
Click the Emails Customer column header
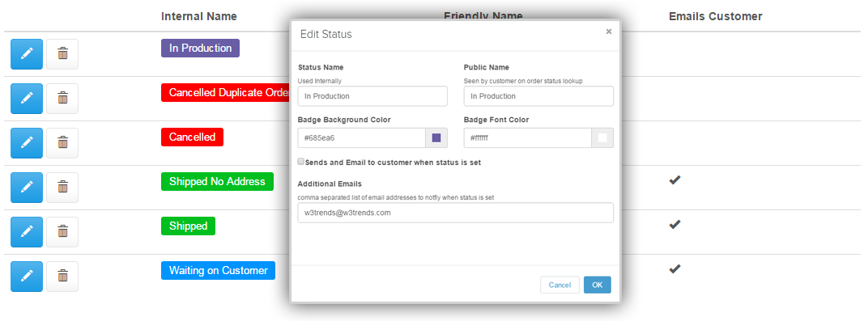(715, 16)
